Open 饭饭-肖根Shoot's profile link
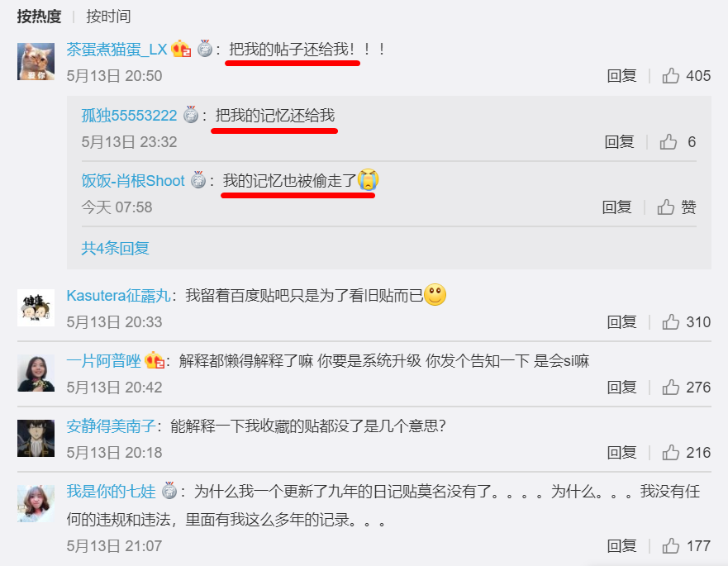 133,180
